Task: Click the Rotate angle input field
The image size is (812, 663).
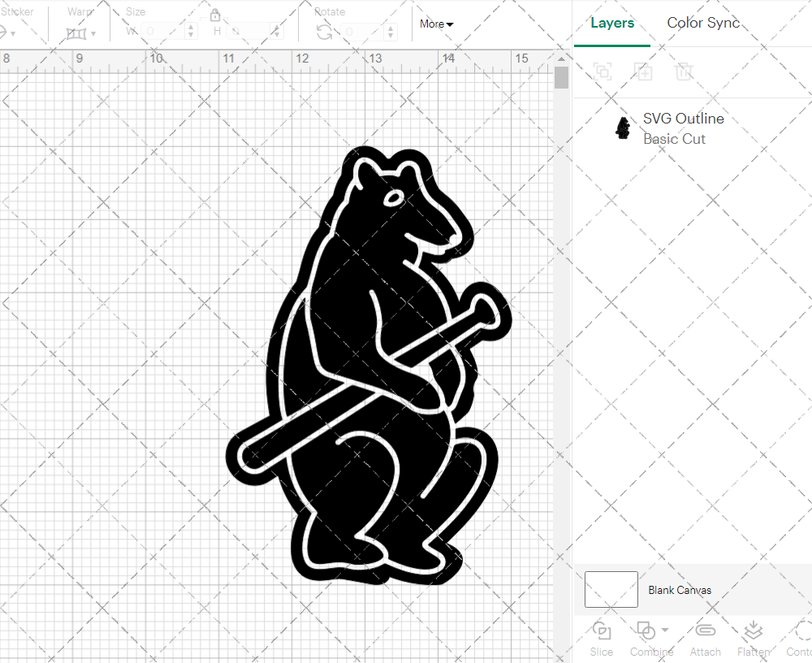Action: point(362,32)
